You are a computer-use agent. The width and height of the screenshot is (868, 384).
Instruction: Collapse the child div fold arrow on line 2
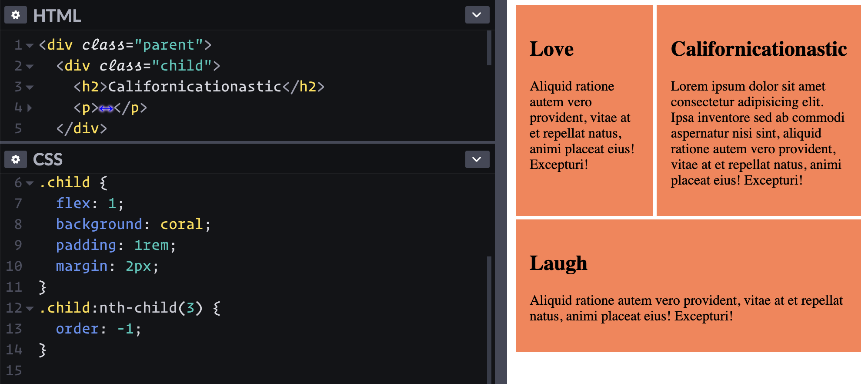tap(30, 66)
